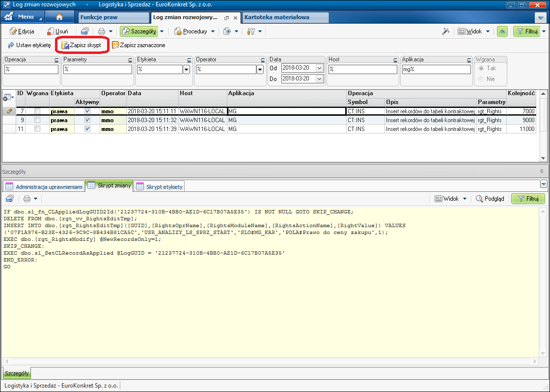Screen dimensions: 550x392
Task: Open the Od date picker dropdown
Action: tap(319, 68)
